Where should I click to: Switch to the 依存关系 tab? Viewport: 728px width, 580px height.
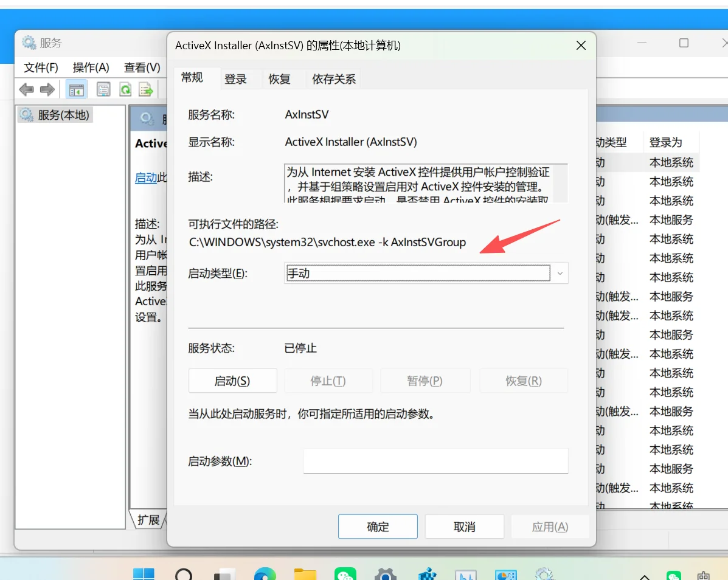[x=334, y=80]
